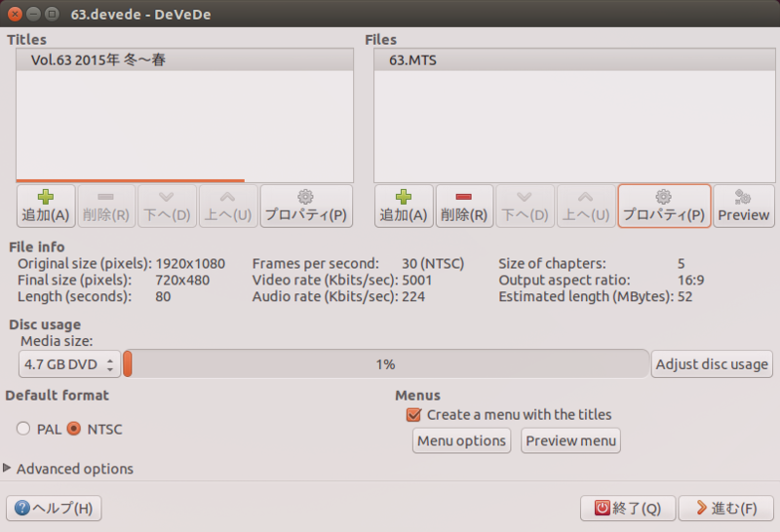
Task: Move title down with 下へ(D) under Titles
Action: (x=167, y=206)
